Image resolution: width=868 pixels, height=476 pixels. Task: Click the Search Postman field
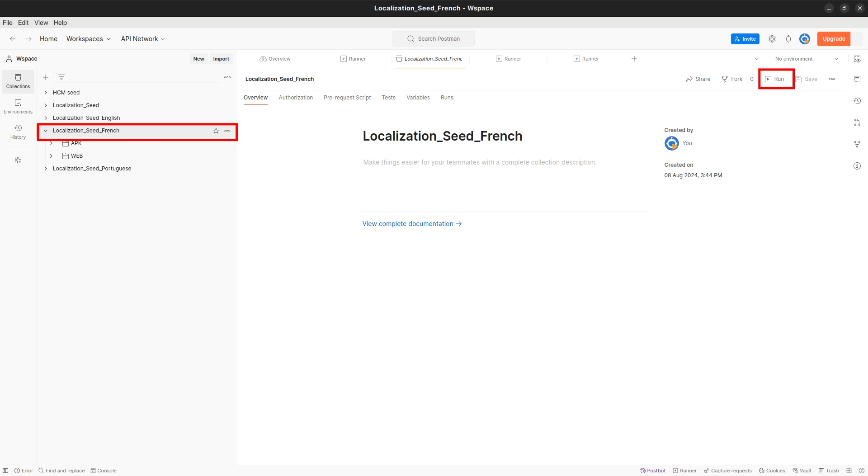434,39
